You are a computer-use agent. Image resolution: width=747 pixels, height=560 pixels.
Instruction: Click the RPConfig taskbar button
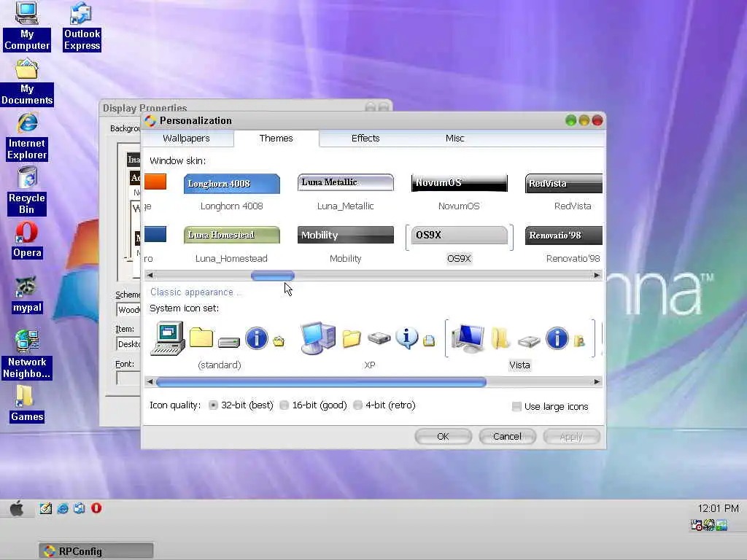[x=96, y=551]
